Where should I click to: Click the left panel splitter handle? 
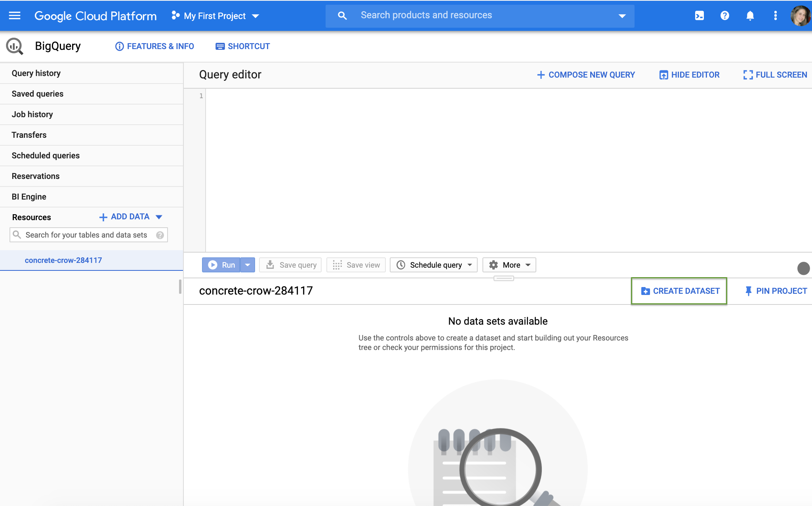pos(180,287)
